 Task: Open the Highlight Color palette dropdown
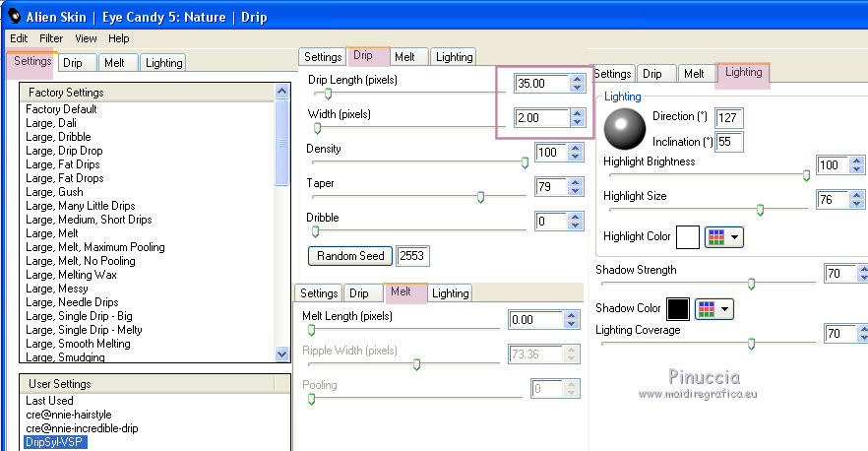[724, 237]
